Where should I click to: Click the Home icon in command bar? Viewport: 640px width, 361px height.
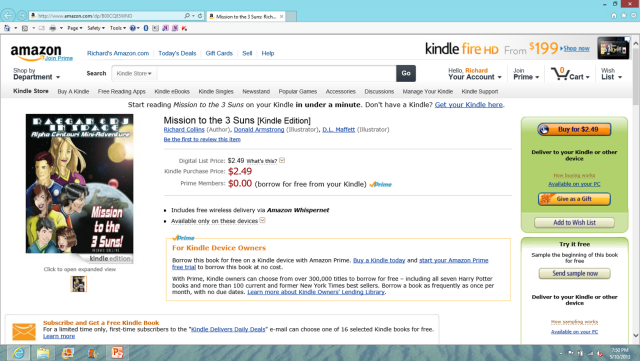[7, 28]
